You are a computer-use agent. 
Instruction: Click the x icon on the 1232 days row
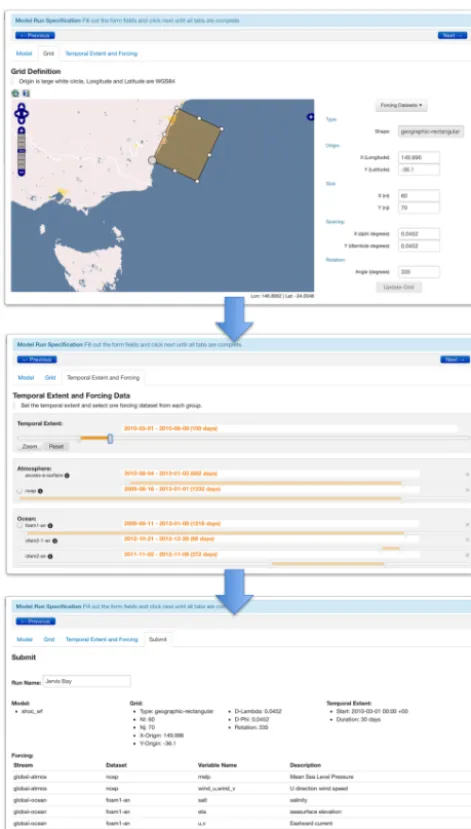(467, 490)
